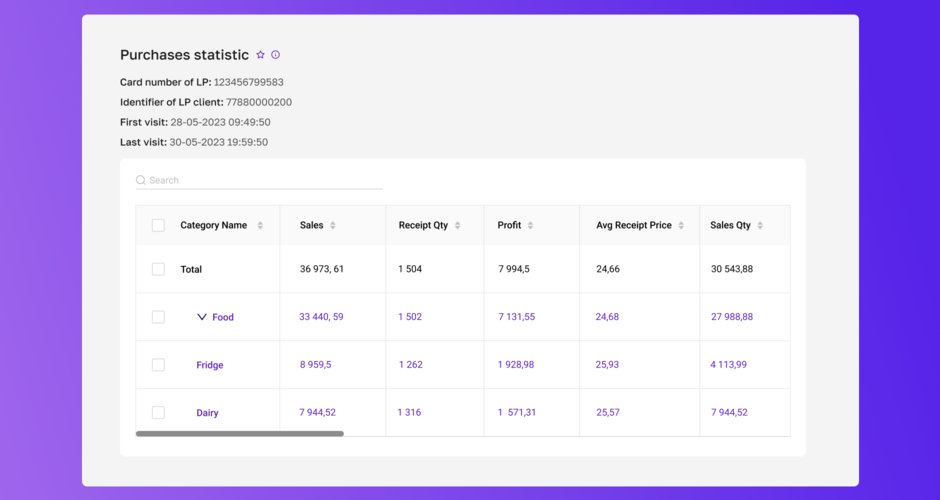Enable the Dairy row checkbox
Viewport: 940px width, 500px height.
point(158,412)
